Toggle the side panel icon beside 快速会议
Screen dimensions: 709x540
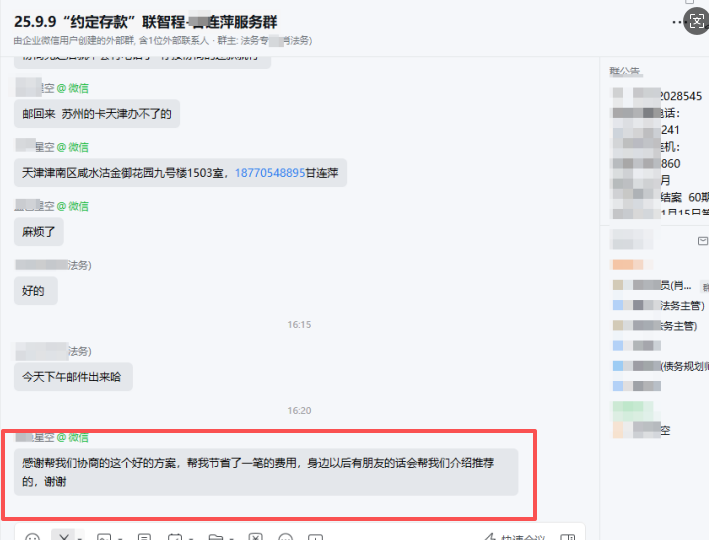pyautogui.click(x=567, y=537)
